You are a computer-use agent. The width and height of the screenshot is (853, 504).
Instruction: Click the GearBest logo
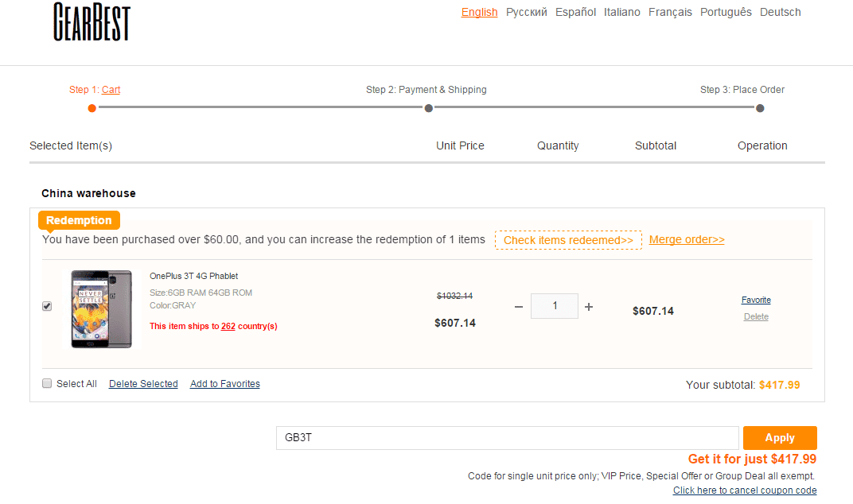[x=92, y=22]
